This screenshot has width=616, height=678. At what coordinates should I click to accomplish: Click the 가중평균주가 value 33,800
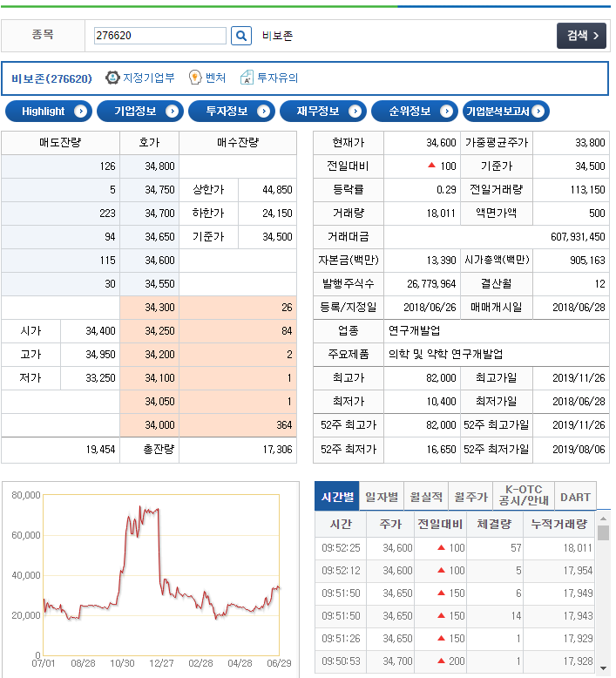pyautogui.click(x=590, y=143)
